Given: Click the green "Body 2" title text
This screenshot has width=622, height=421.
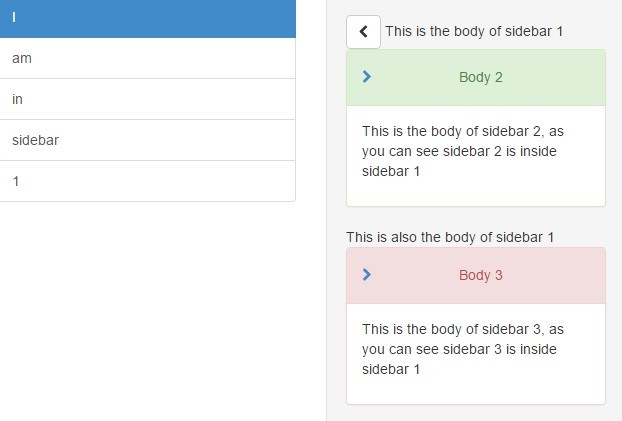Looking at the screenshot, I should click(480, 77).
